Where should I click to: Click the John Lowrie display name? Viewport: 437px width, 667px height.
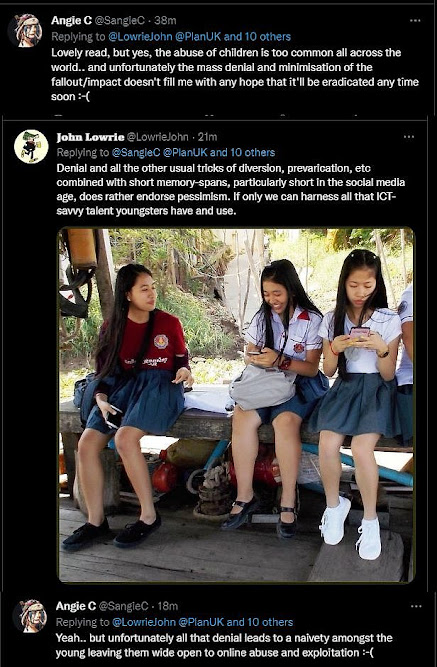click(x=90, y=137)
